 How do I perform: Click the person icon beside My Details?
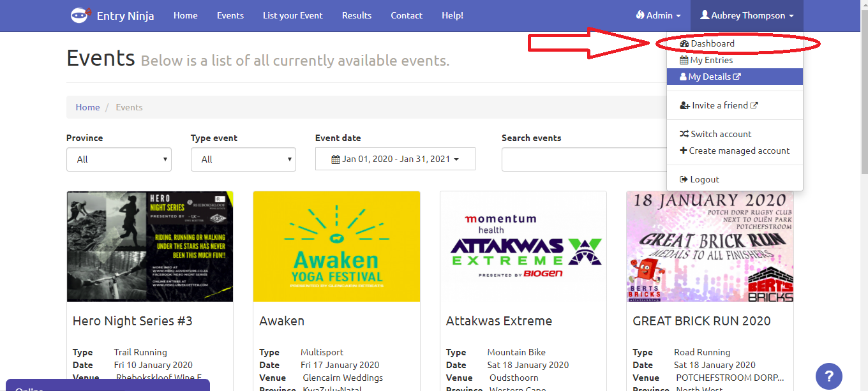[x=683, y=77]
